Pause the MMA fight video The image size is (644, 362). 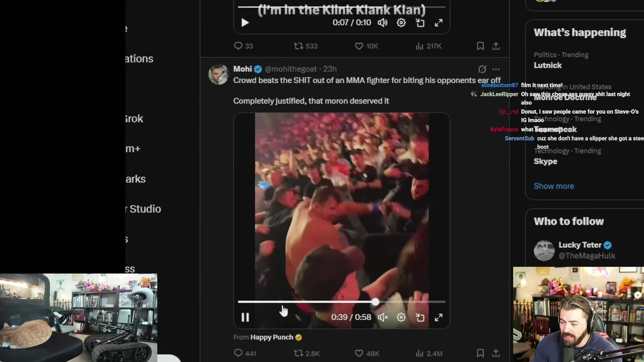pyautogui.click(x=245, y=317)
